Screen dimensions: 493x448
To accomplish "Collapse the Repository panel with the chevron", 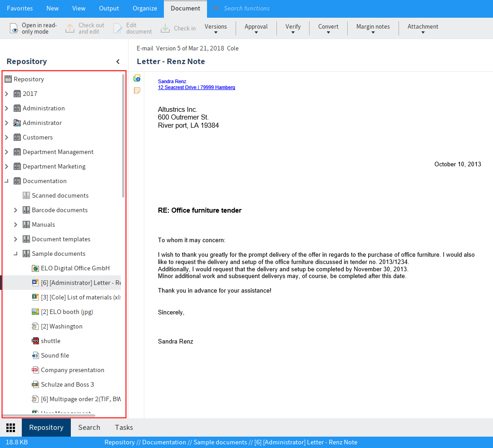I will (118, 61).
